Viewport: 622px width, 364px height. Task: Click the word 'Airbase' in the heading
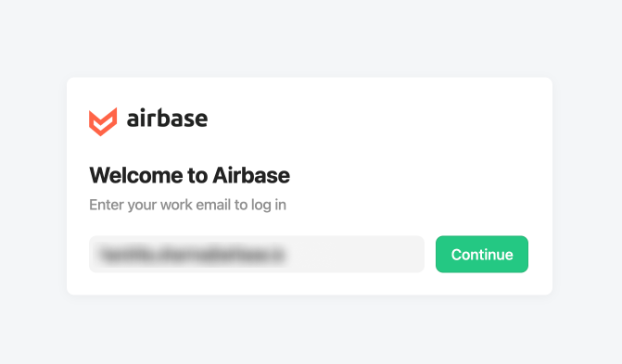coord(251,175)
